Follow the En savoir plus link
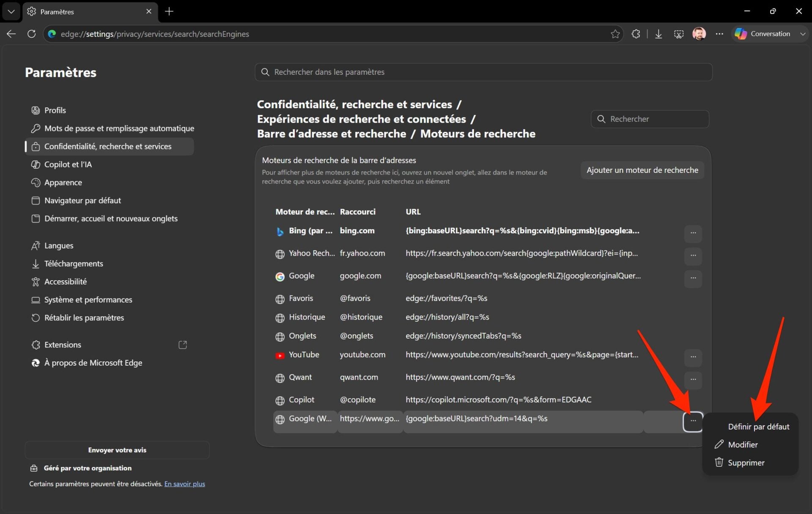This screenshot has height=514, width=812. [184, 484]
